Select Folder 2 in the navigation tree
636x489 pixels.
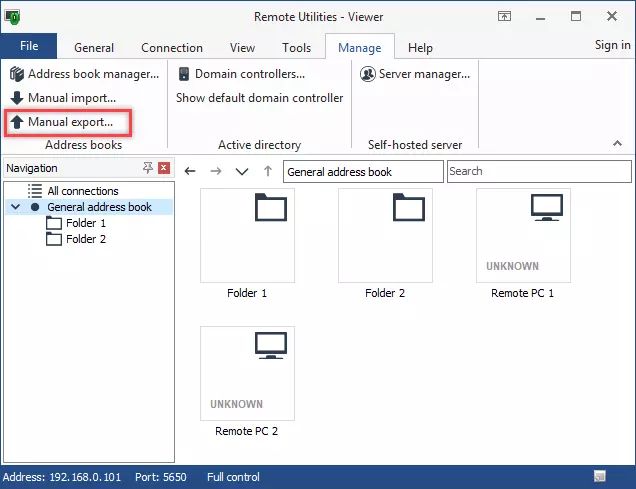click(x=85, y=239)
